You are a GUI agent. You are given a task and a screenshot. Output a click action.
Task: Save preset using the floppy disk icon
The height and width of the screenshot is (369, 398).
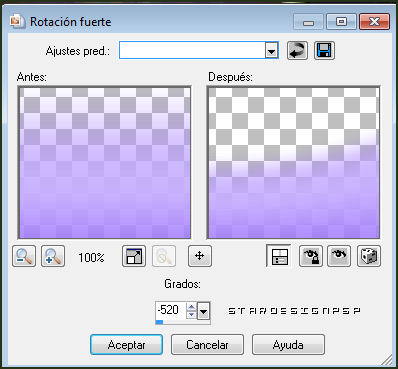pyautogui.click(x=324, y=51)
